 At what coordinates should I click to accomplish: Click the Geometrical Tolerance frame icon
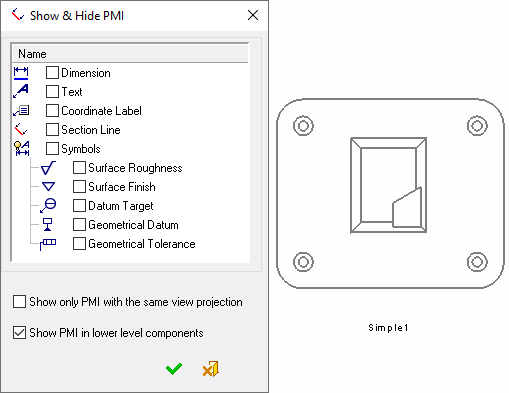48,244
